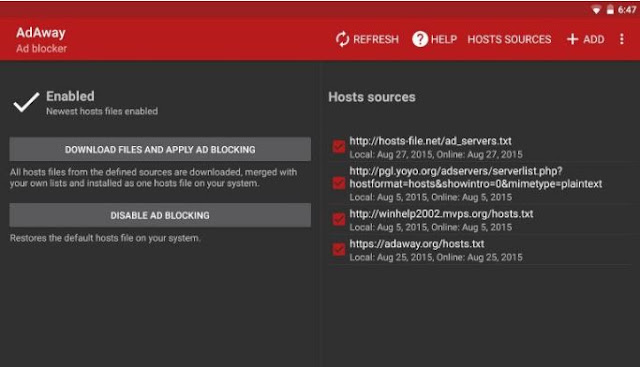Click the 'Newest hosts files enabled' status text
This screenshot has height=367, width=640.
(x=102, y=111)
